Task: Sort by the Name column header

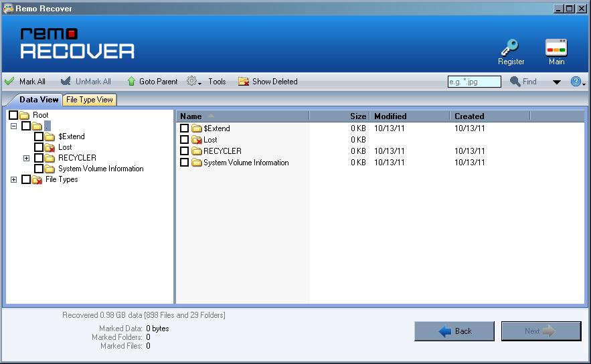Action: coord(242,116)
